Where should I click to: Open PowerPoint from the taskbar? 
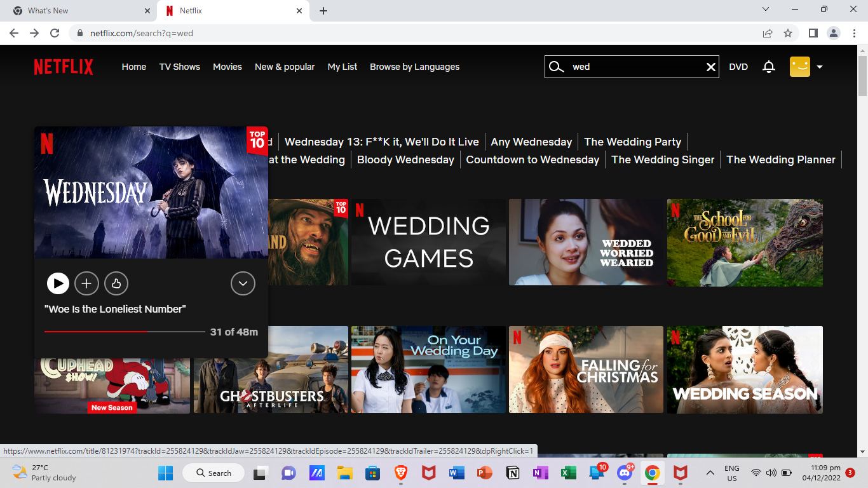484,473
